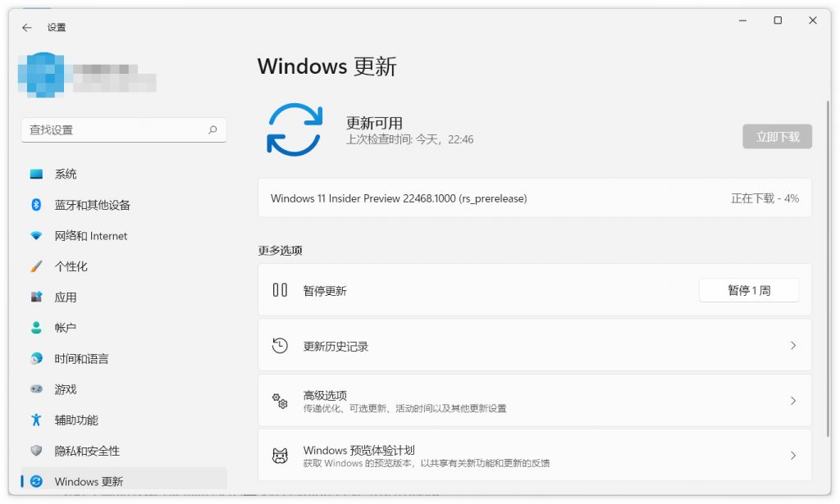Click the accessibility figure icon for 辅助功能

(36, 420)
